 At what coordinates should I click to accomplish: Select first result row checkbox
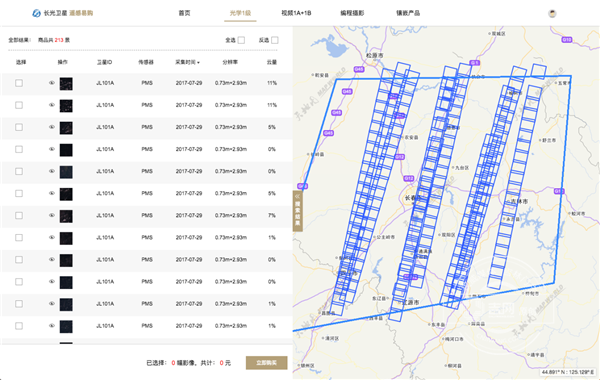click(19, 83)
